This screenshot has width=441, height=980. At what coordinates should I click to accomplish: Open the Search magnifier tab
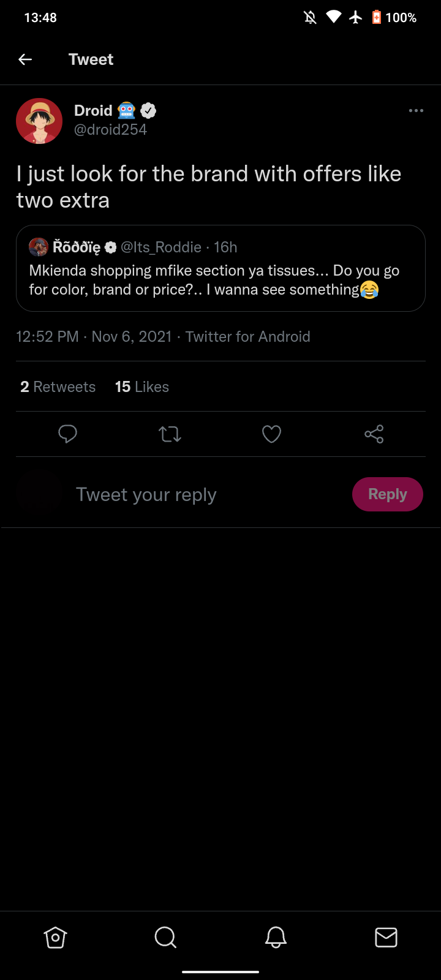(165, 937)
